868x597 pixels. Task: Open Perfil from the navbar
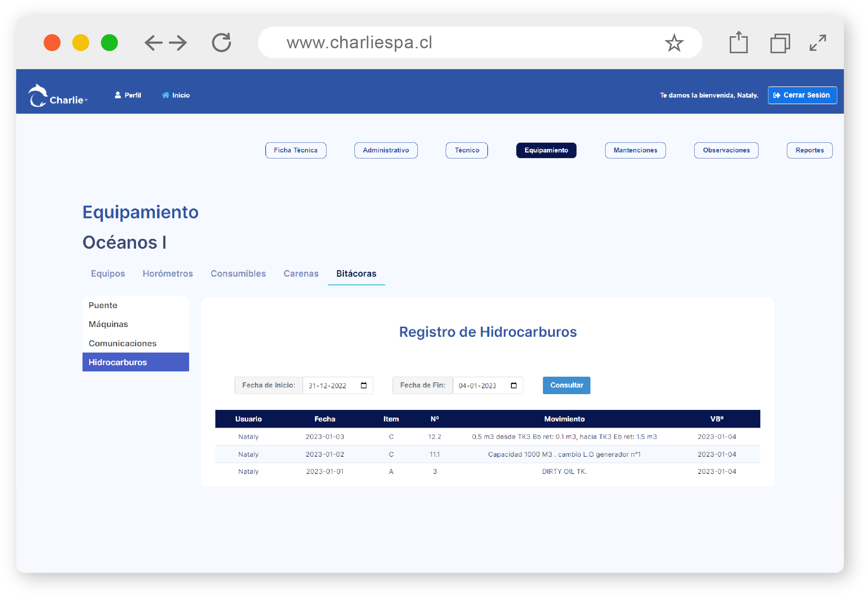128,95
